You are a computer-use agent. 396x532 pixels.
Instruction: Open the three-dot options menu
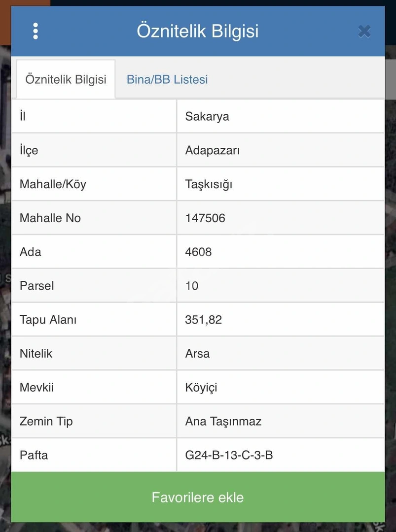click(36, 31)
